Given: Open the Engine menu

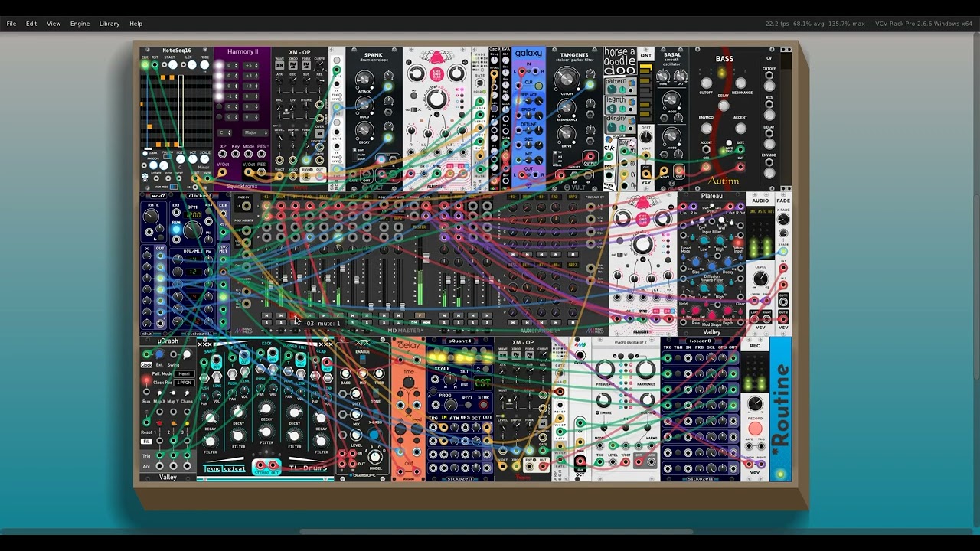Looking at the screenshot, I should 80,24.
